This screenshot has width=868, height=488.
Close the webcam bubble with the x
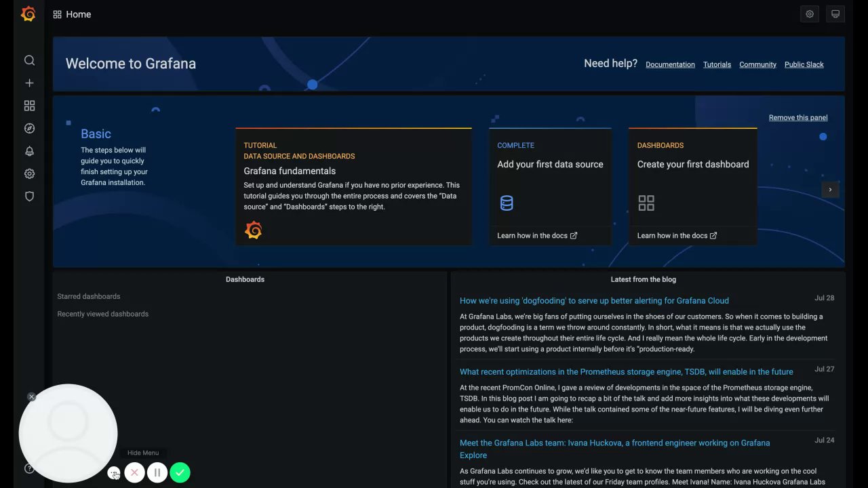coord(31,396)
